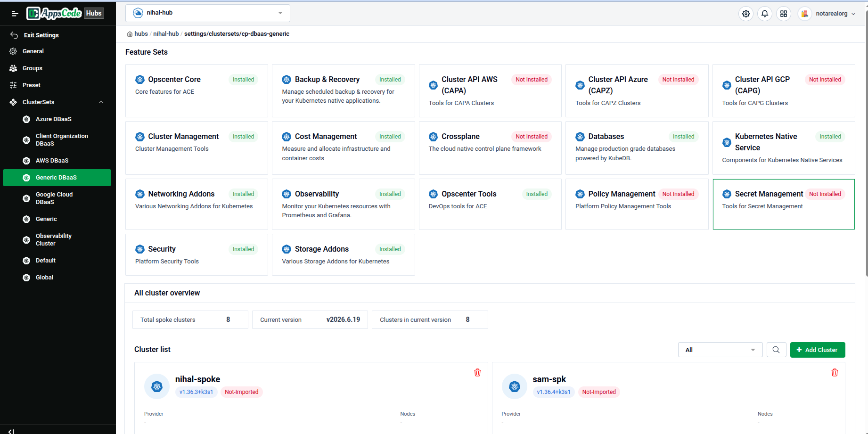Image resolution: width=868 pixels, height=434 pixels.
Task: Click the Groups people icon
Action: (13, 68)
